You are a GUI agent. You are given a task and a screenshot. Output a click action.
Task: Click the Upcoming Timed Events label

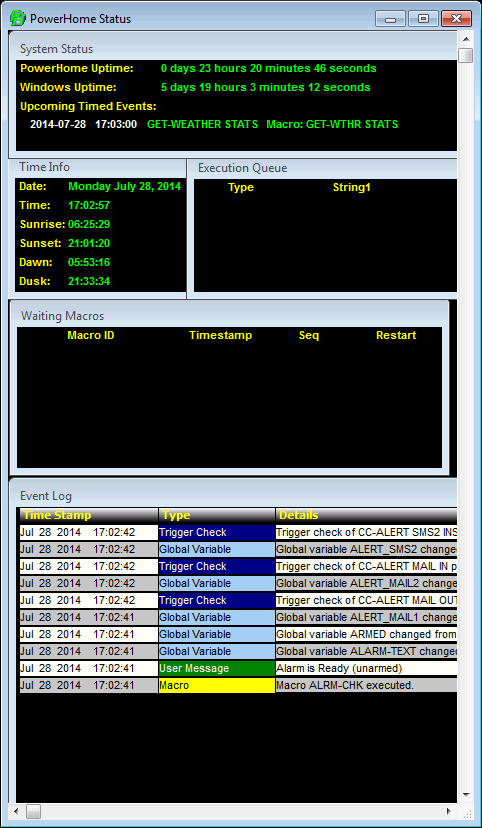(x=88, y=106)
